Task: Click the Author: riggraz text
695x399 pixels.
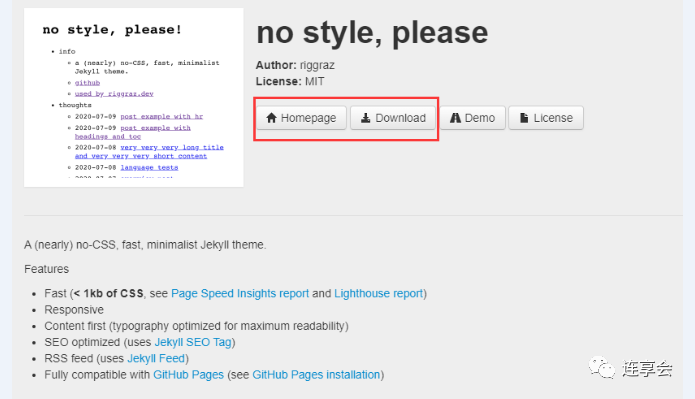Action: click(295, 65)
